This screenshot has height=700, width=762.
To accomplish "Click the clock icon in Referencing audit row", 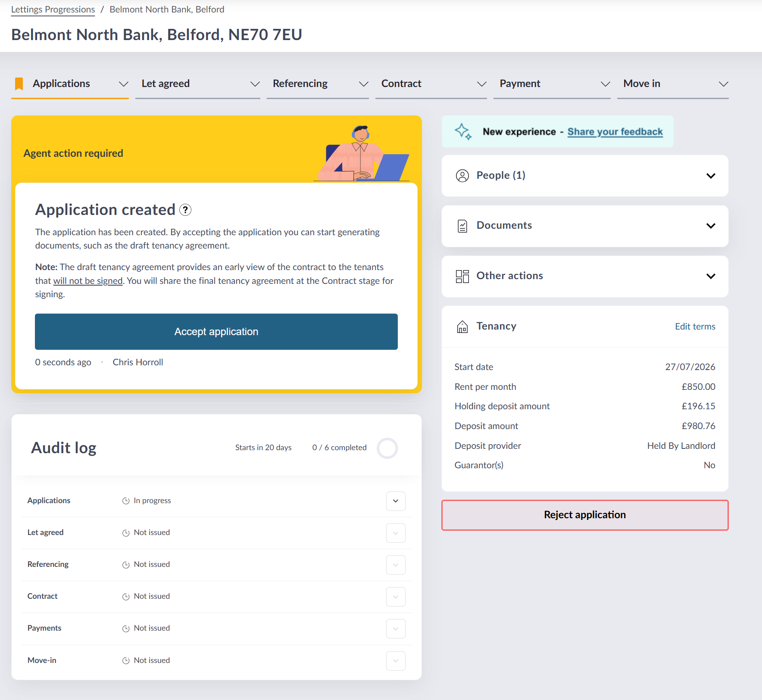I will coord(126,565).
